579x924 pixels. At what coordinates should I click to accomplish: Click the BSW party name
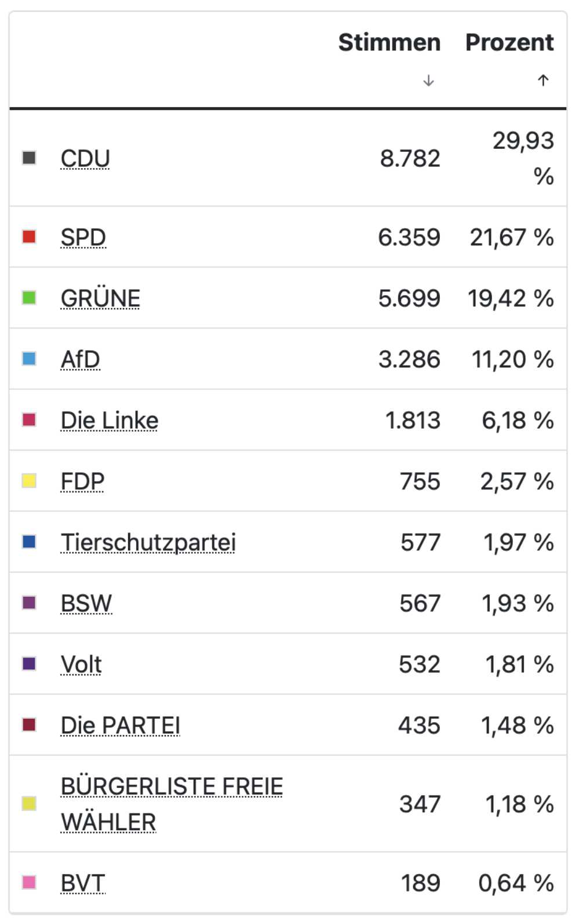point(86,604)
